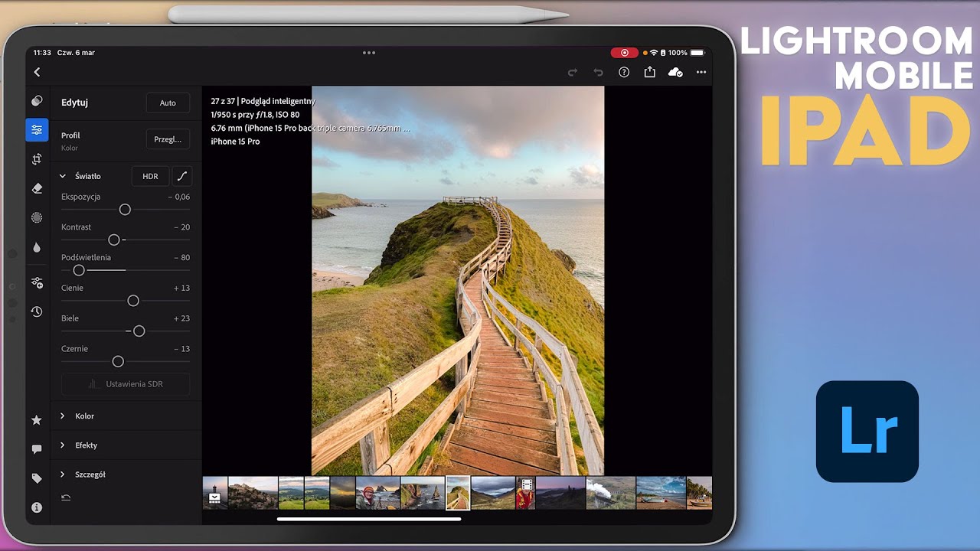Image resolution: width=980 pixels, height=551 pixels.
Task: Click the Ekspozycja slider handle
Action: coord(125,210)
